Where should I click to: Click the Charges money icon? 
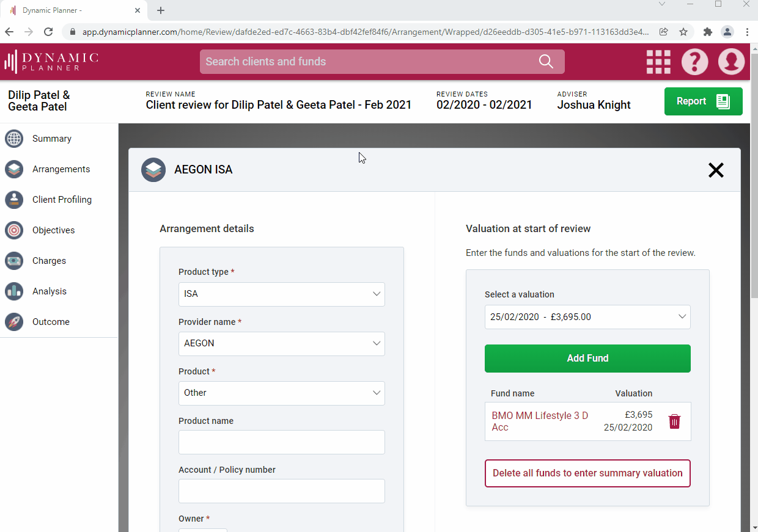(x=14, y=261)
